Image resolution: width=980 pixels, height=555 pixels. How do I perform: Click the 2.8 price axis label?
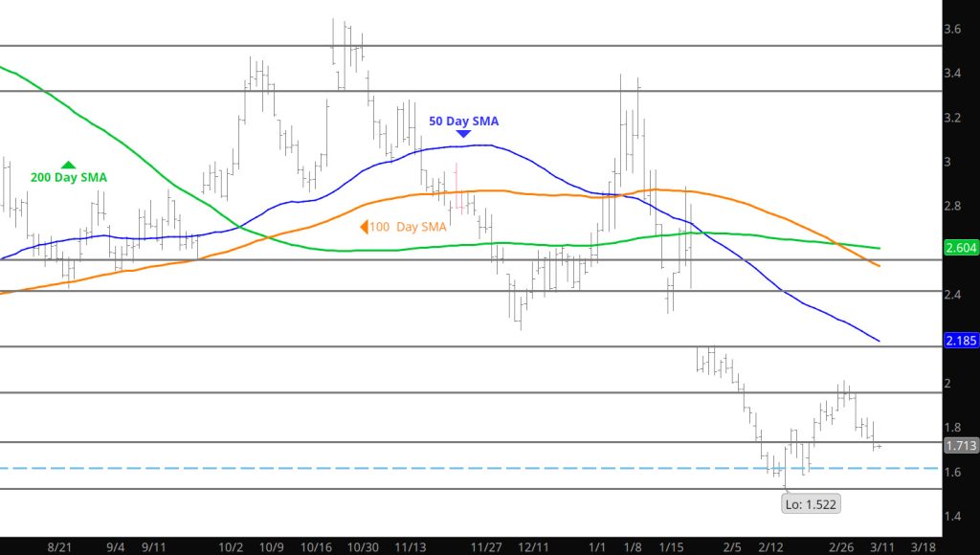[953, 207]
